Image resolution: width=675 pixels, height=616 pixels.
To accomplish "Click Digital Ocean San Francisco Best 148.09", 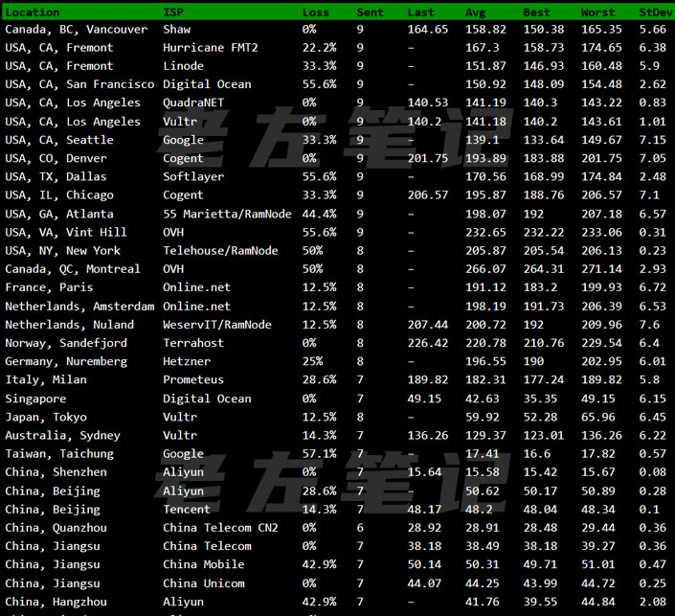I will point(544,84).
